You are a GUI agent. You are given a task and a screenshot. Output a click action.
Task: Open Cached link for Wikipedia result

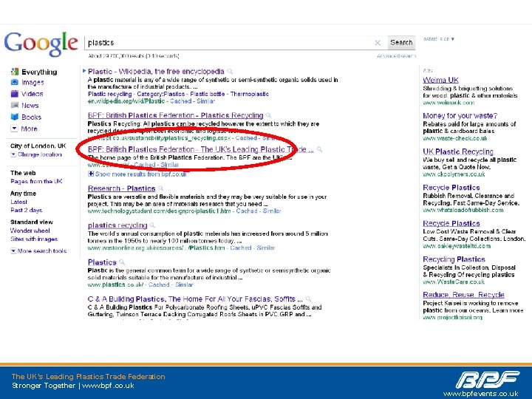coord(180,101)
